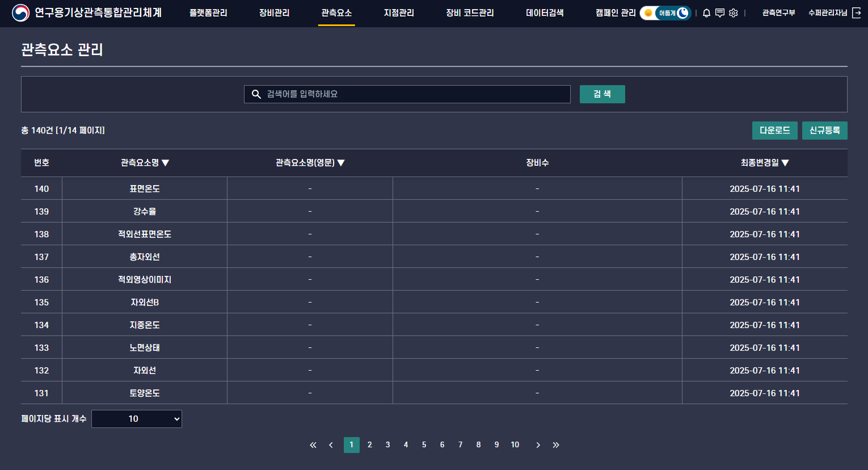The height and width of the screenshot is (470, 868).
Task: Select the 강수율 row name
Action: coord(145,211)
